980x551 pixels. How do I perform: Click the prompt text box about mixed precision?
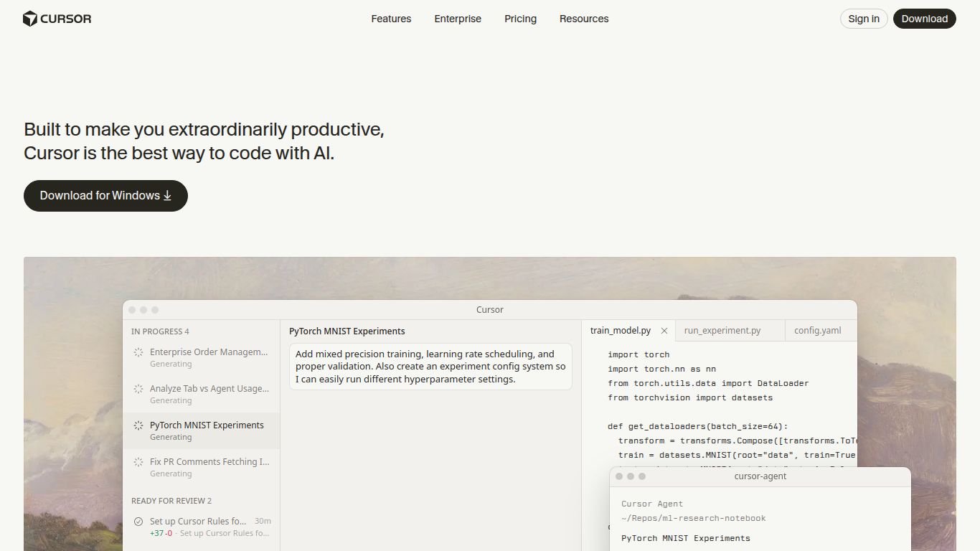pos(430,367)
